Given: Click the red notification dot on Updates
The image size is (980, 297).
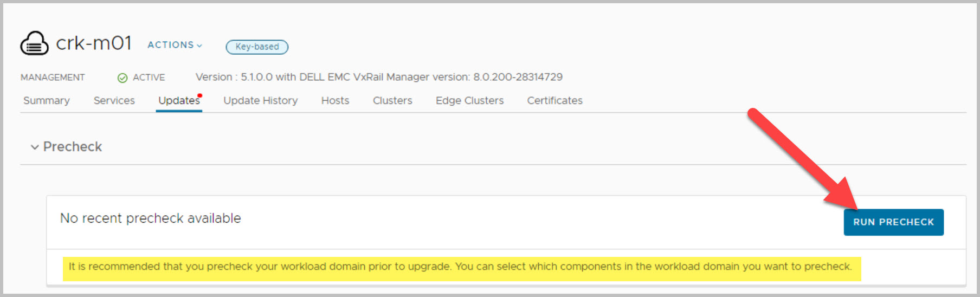Looking at the screenshot, I should pos(200,96).
